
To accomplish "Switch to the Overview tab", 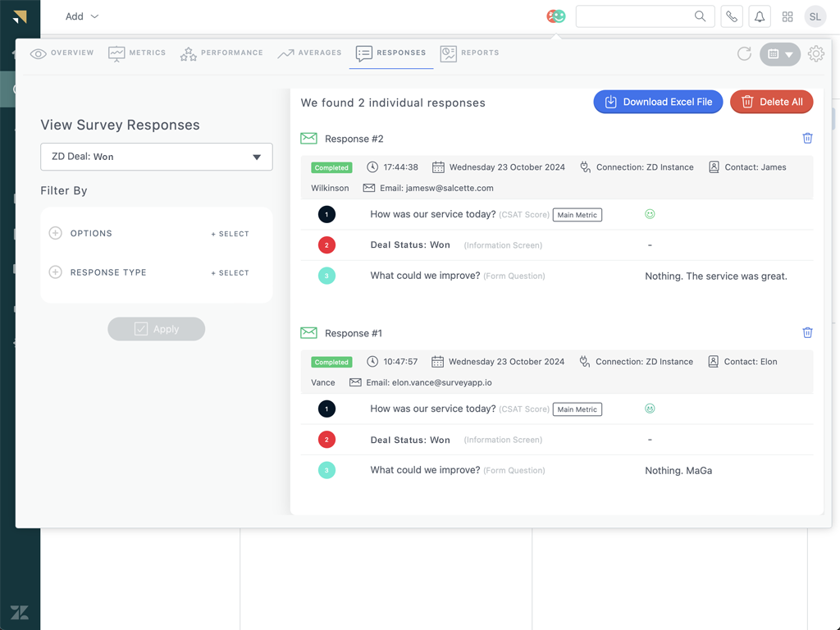I will click(x=62, y=53).
